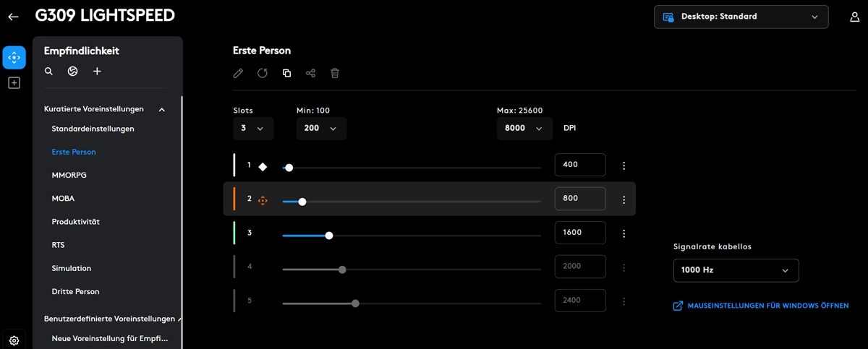
Task: Select Dritte Person preset
Action: [x=76, y=291]
